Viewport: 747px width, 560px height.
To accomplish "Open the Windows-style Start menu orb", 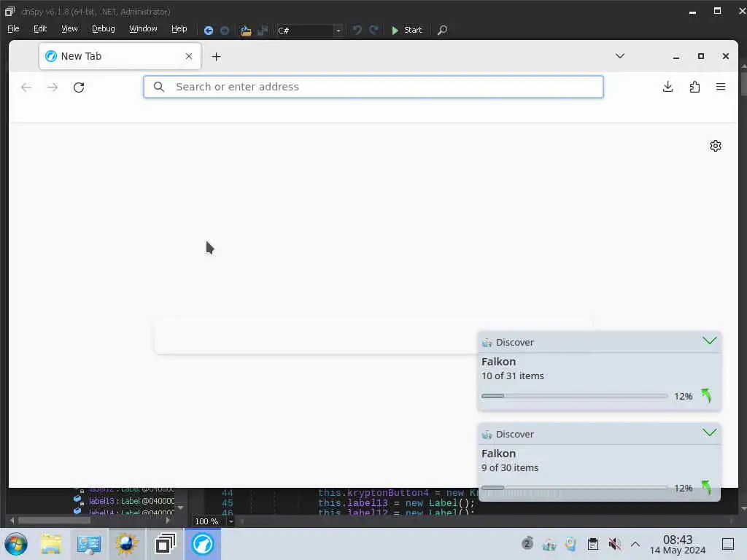I will coord(16,544).
